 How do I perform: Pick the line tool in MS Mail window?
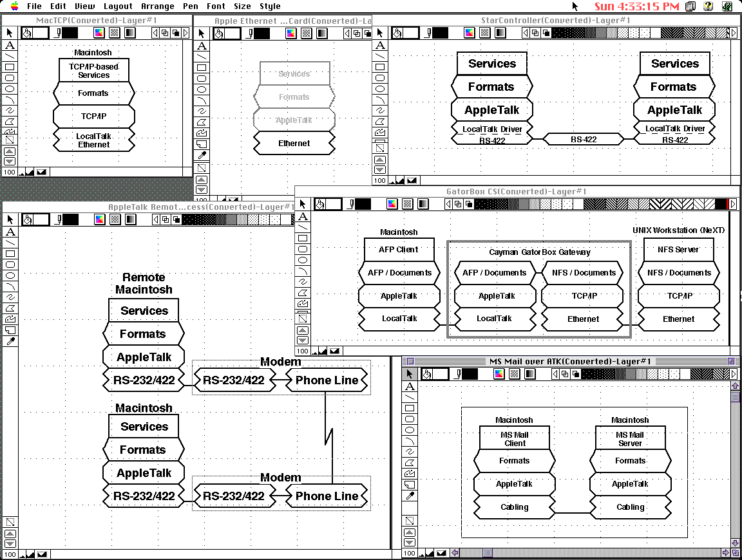tap(410, 397)
